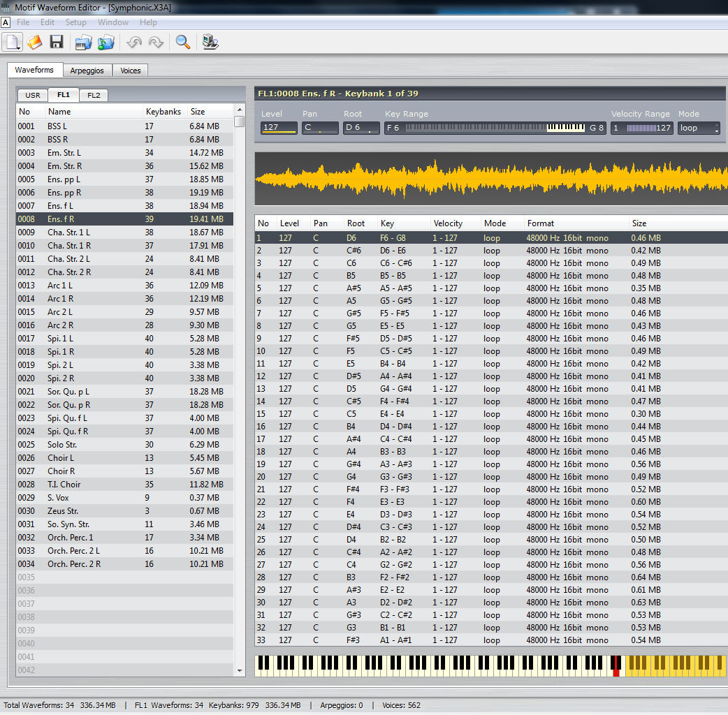Click the yellow waveform display
Viewport: 728px width, 715px height.
[x=491, y=179]
